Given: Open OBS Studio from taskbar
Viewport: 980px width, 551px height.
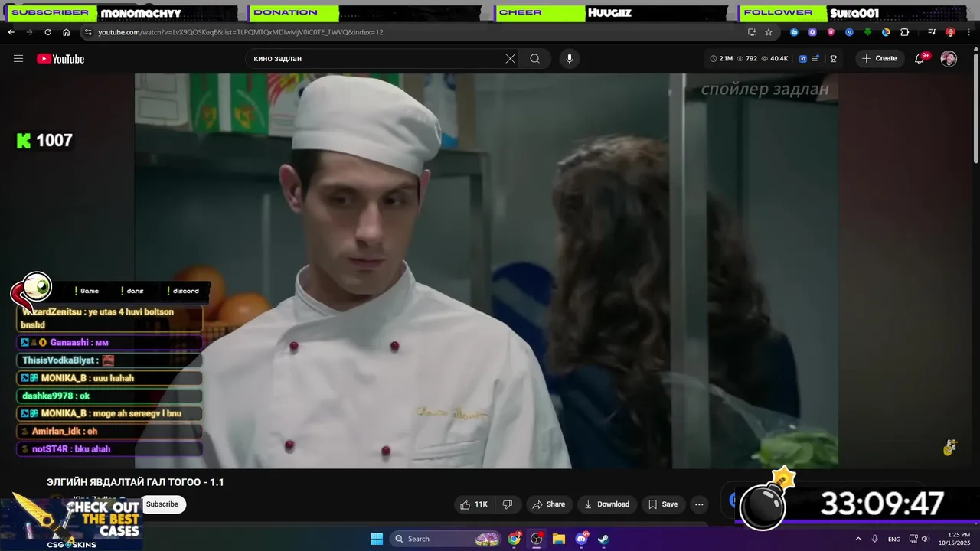Looking at the screenshot, I should (x=537, y=539).
